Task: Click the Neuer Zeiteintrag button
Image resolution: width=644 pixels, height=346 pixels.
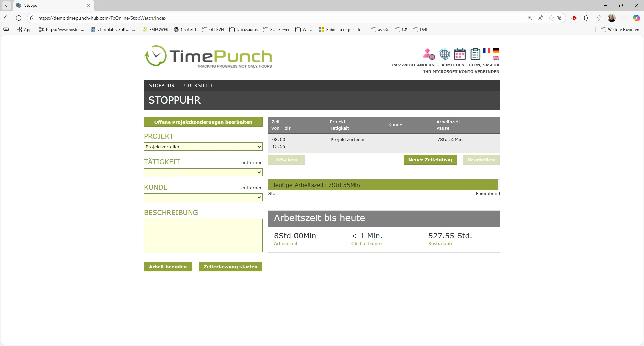Action: (x=430, y=160)
